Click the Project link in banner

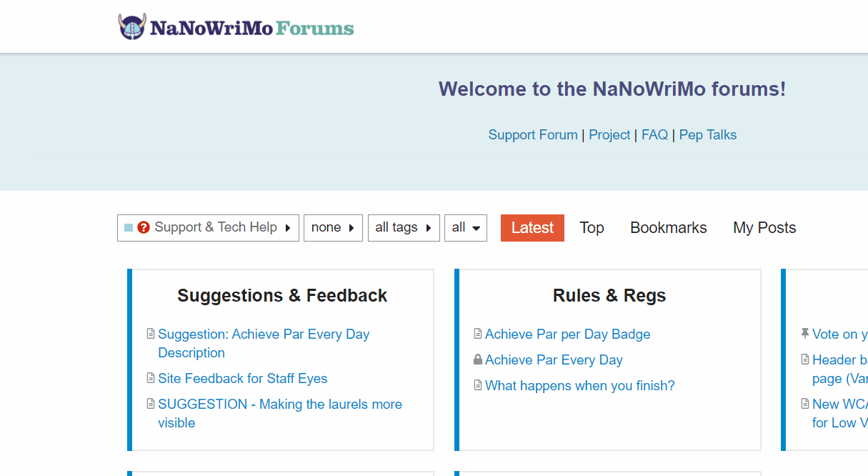(x=609, y=135)
